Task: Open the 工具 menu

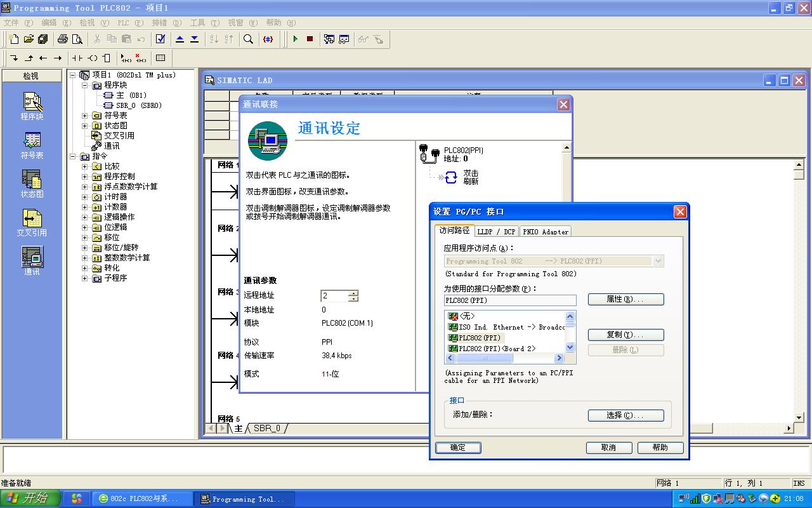Action: coord(205,23)
